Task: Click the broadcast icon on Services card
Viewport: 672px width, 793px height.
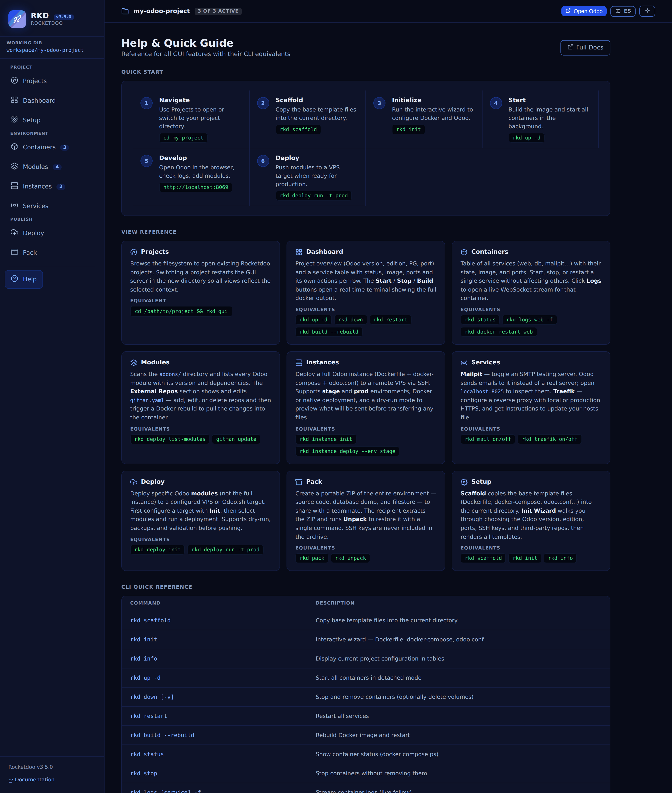Action: pyautogui.click(x=464, y=362)
